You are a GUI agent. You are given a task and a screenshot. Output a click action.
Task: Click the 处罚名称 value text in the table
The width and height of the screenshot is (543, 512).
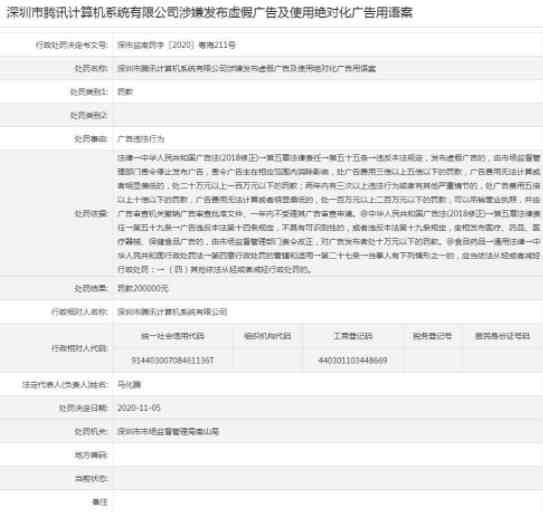click(x=247, y=68)
